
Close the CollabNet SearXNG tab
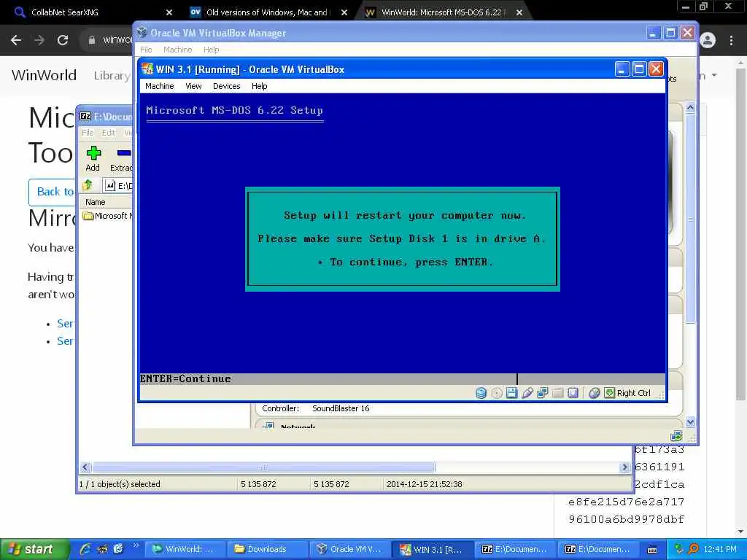point(169,12)
